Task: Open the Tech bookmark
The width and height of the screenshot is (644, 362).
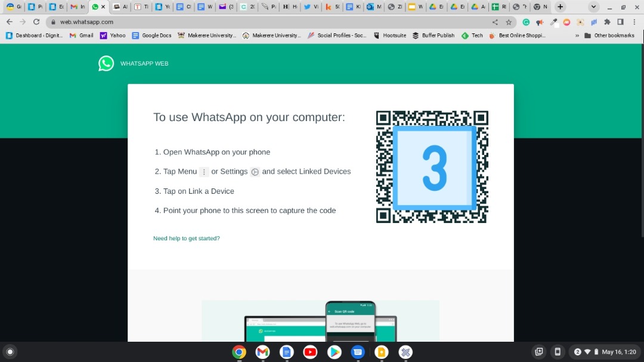Action: click(x=472, y=35)
